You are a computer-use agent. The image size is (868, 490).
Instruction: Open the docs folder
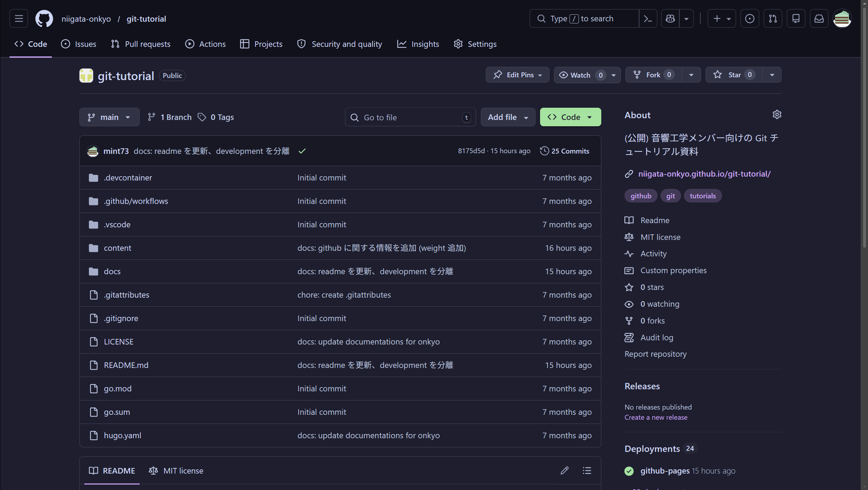112,271
